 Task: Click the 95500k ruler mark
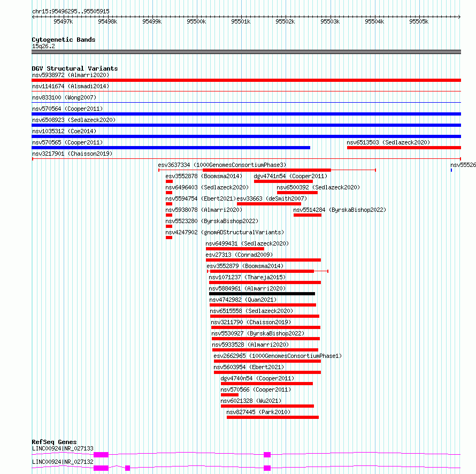pos(196,21)
